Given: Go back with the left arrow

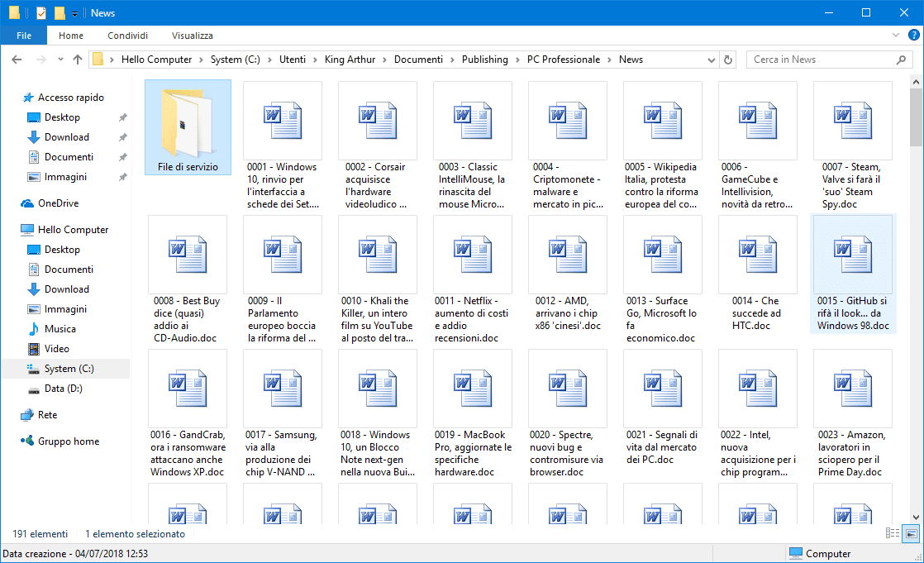Looking at the screenshot, I should point(17,60).
